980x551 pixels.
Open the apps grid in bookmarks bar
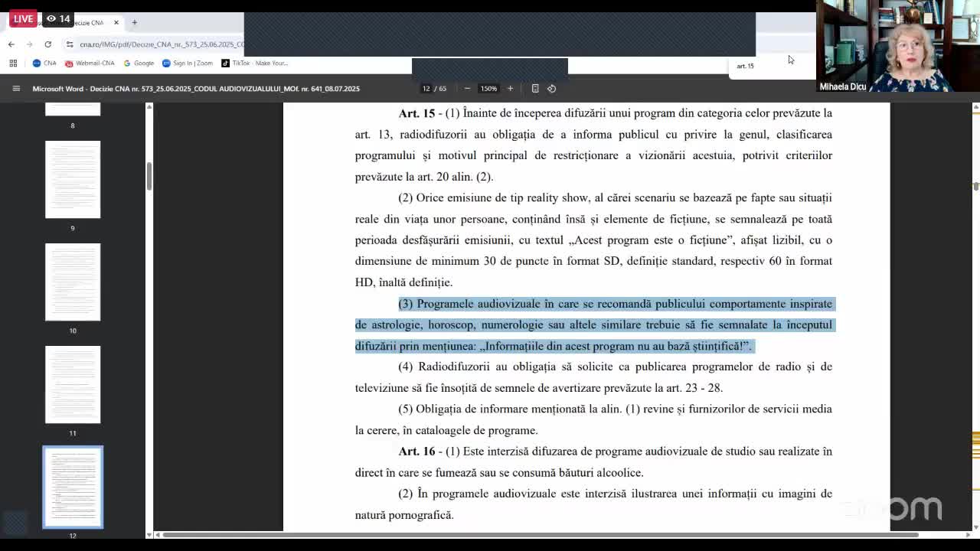(13, 64)
